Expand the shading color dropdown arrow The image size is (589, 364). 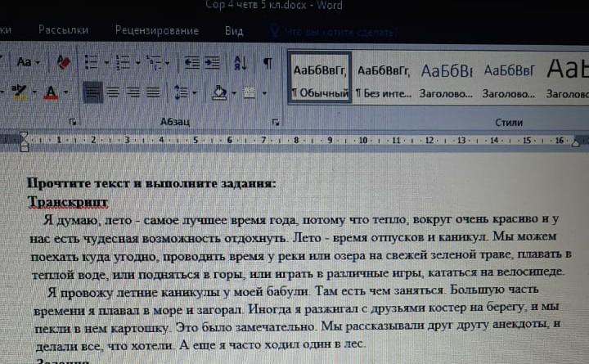(x=234, y=92)
